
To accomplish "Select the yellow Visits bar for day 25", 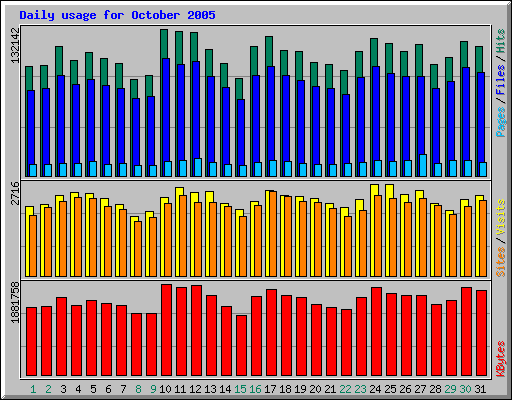I will tap(389, 191).
